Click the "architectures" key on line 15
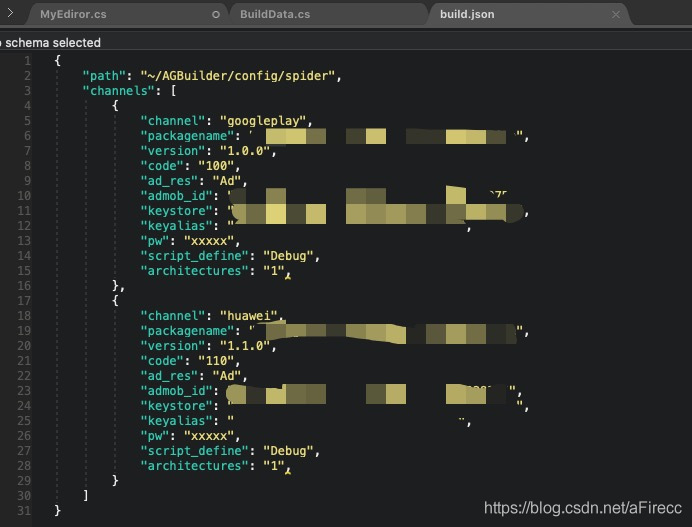The image size is (692, 527). coord(195,271)
